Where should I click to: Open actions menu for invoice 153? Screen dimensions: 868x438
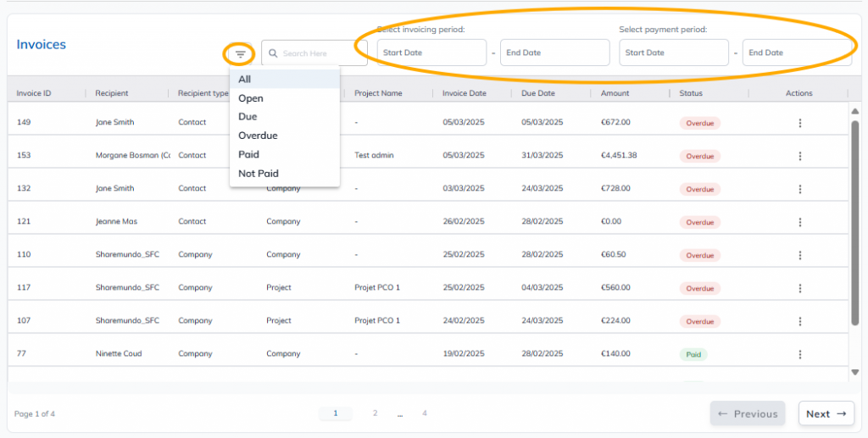pyautogui.click(x=799, y=156)
